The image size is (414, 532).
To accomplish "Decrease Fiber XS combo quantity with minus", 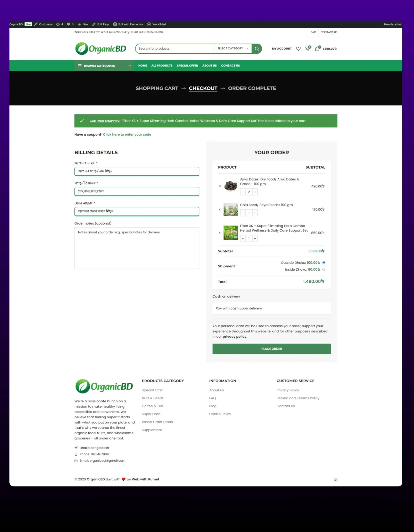I will [243, 239].
